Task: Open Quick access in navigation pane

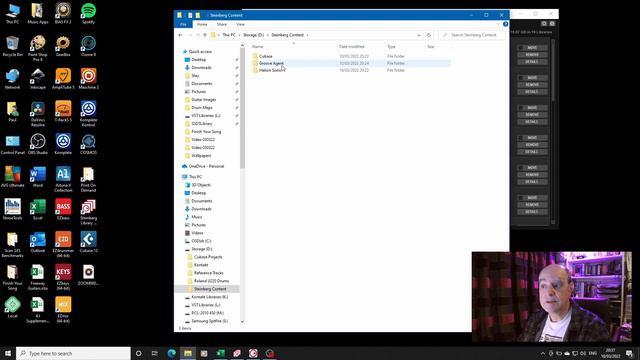Action: (200, 52)
